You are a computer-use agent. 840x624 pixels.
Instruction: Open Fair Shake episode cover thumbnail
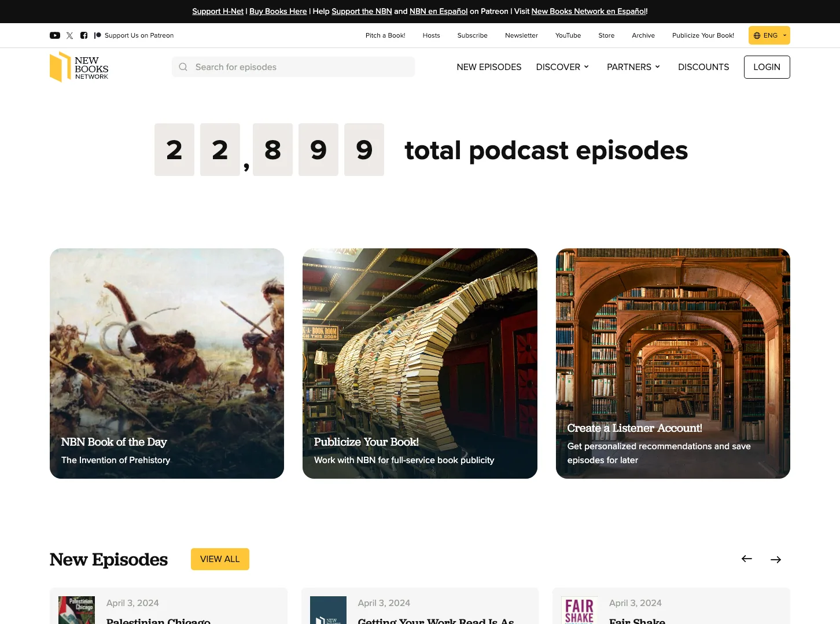[579, 610]
